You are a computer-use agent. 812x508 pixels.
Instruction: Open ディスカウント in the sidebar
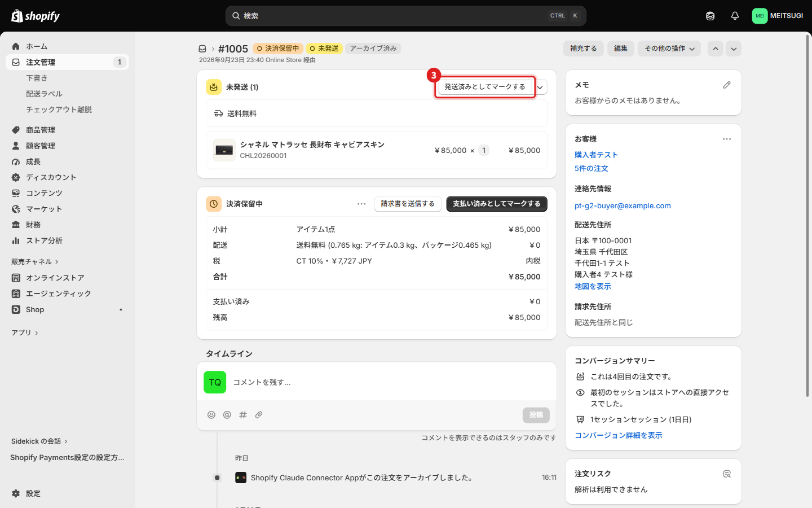tap(67, 177)
